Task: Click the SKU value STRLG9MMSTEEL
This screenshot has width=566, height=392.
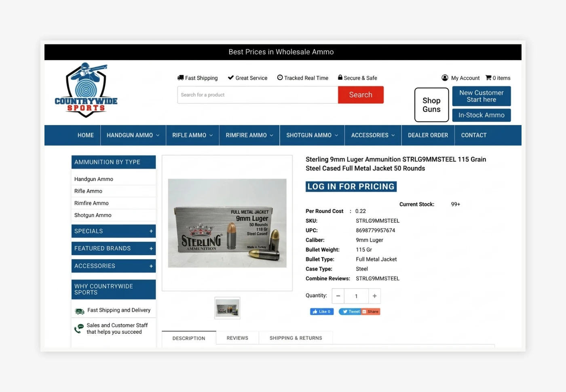Action: pyautogui.click(x=378, y=221)
